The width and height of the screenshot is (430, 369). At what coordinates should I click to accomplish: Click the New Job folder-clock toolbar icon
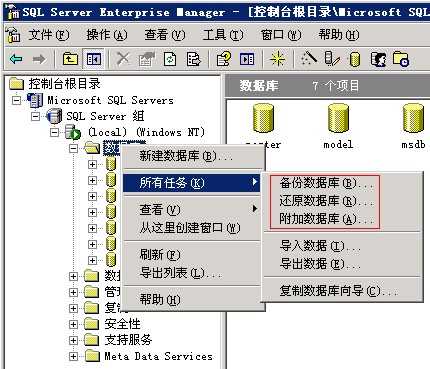(401, 59)
